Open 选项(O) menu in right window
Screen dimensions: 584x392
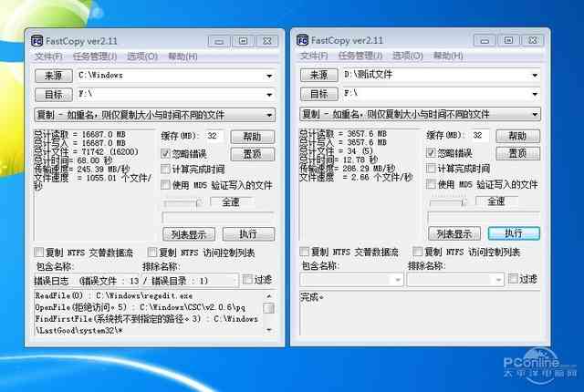click(408, 56)
